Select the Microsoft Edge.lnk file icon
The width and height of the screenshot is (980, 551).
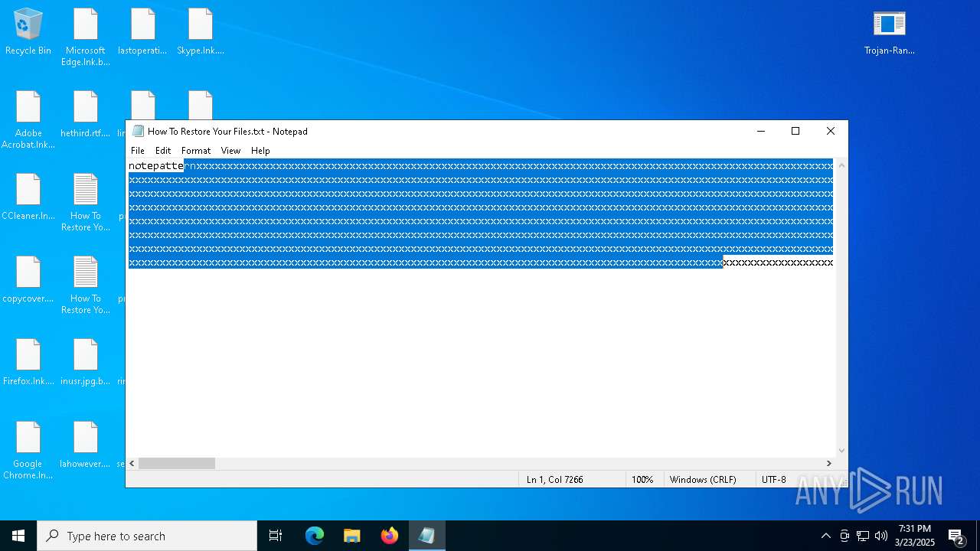coord(86,37)
